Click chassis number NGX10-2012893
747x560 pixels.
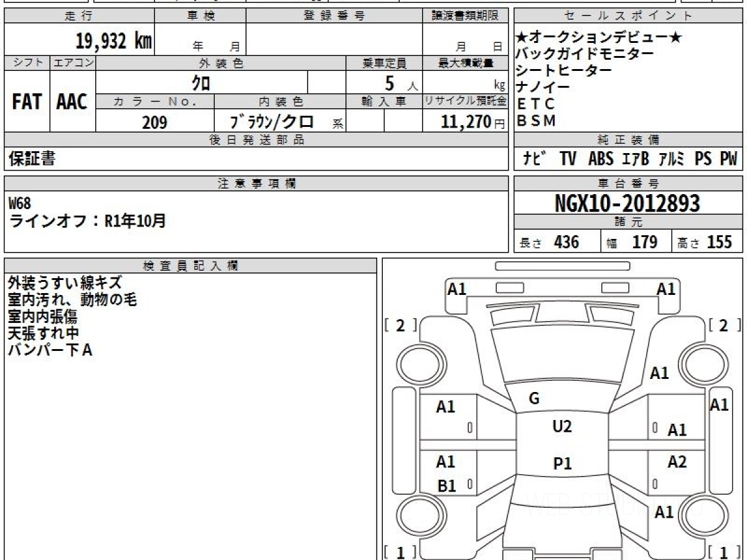(x=627, y=203)
